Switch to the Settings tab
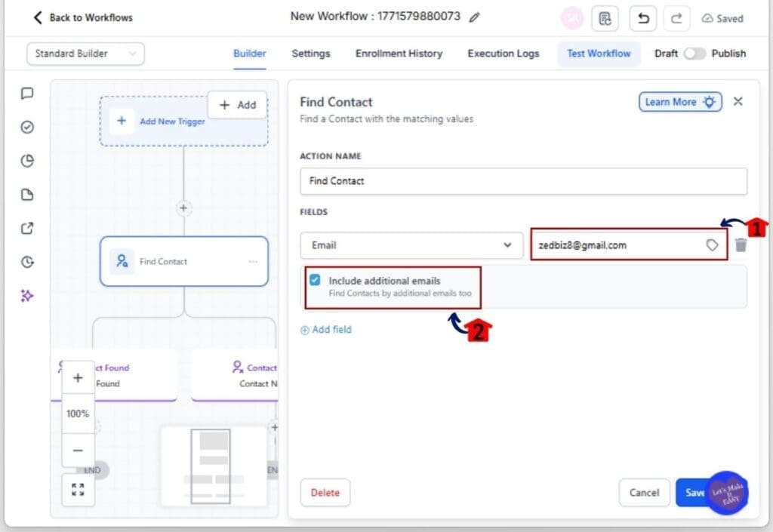 311,54
